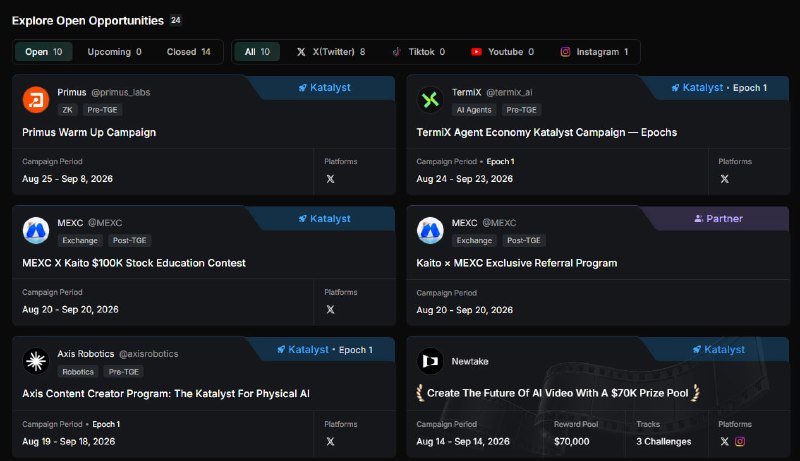This screenshot has height=461, width=800.
Task: Click the X platform icon in Primus card
Action: pyautogui.click(x=331, y=179)
